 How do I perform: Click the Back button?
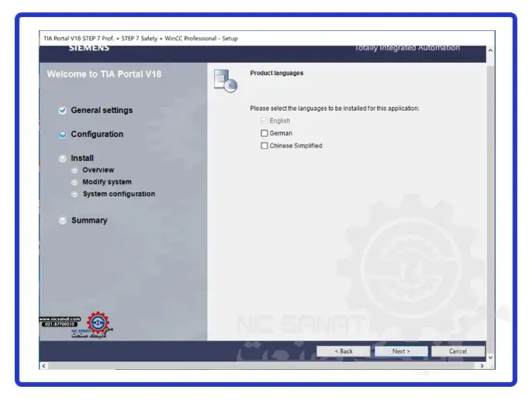344,351
